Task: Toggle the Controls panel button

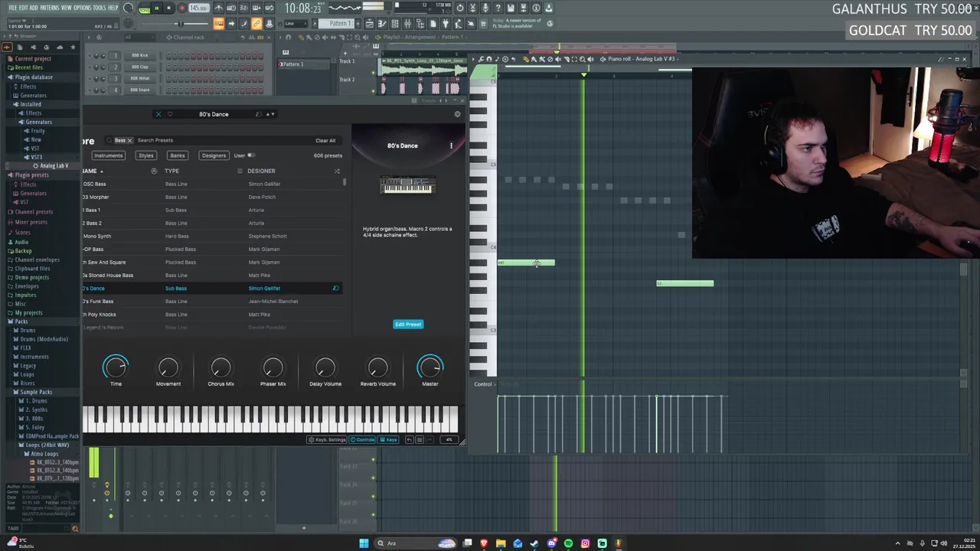Action: pyautogui.click(x=362, y=439)
